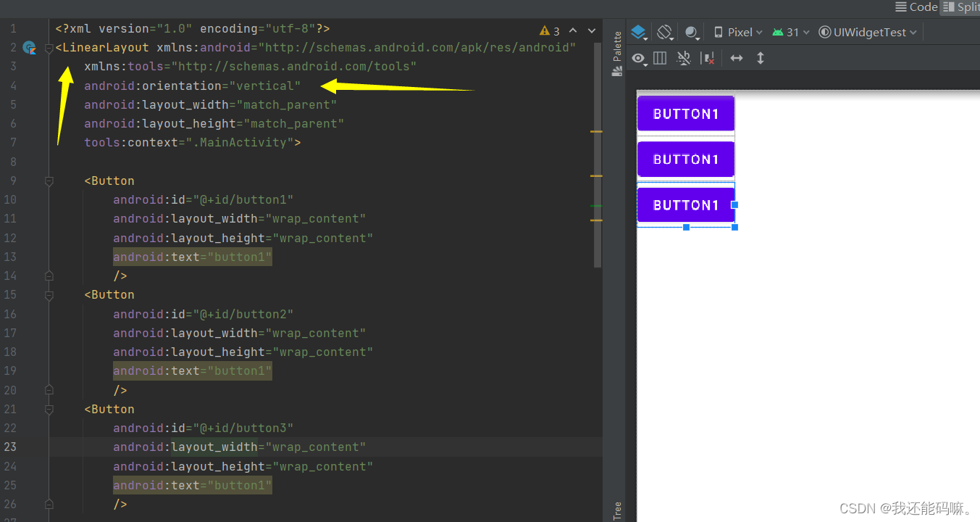
Task: Click android:orientation="vertical" attribute
Action: point(192,86)
